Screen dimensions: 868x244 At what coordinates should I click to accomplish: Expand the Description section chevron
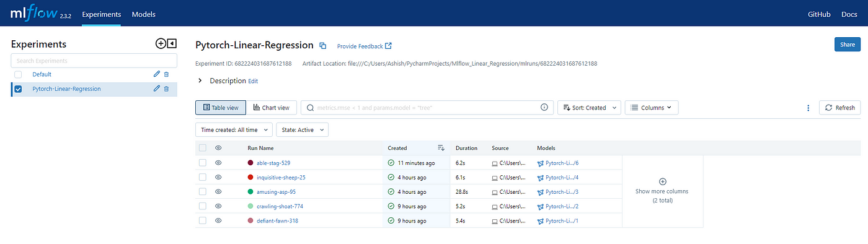(200, 81)
